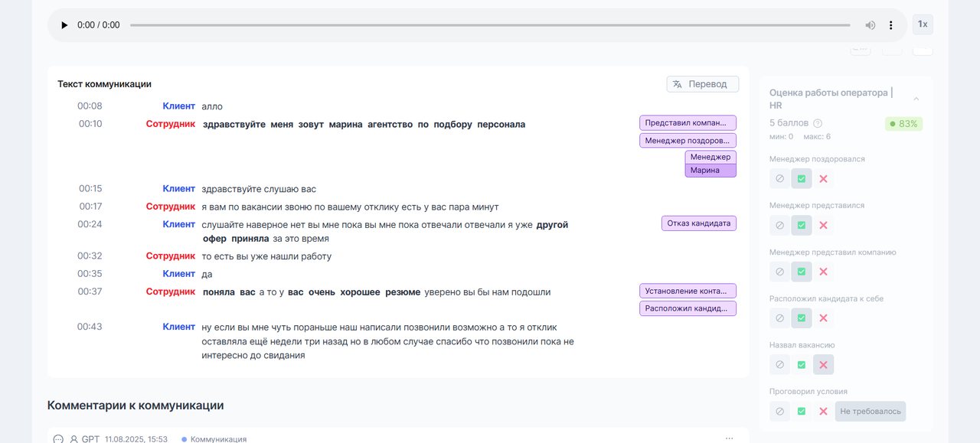This screenshot has height=443, width=980.
Task: Click the heading Комментарии к коммуникации
Action: pos(136,406)
